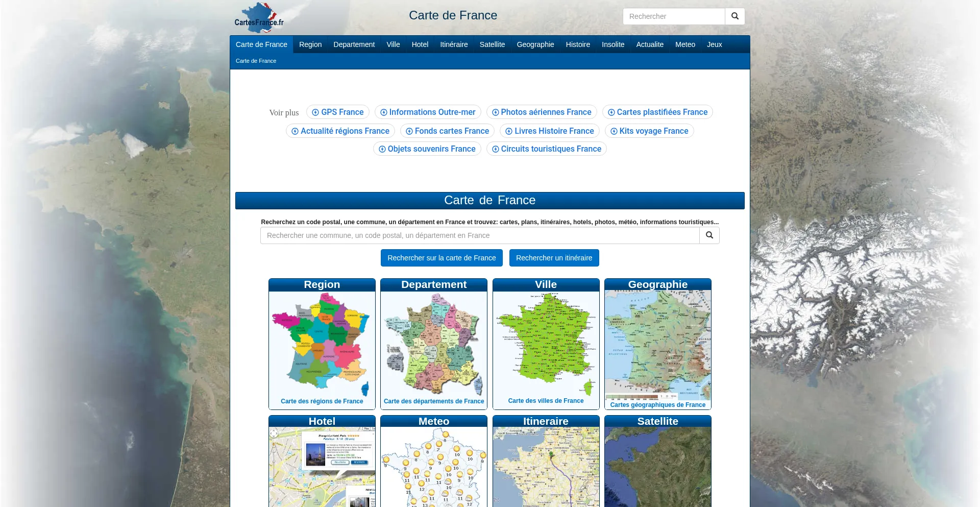
Task: Open the colorful regions map thumbnail
Action: coord(322,345)
